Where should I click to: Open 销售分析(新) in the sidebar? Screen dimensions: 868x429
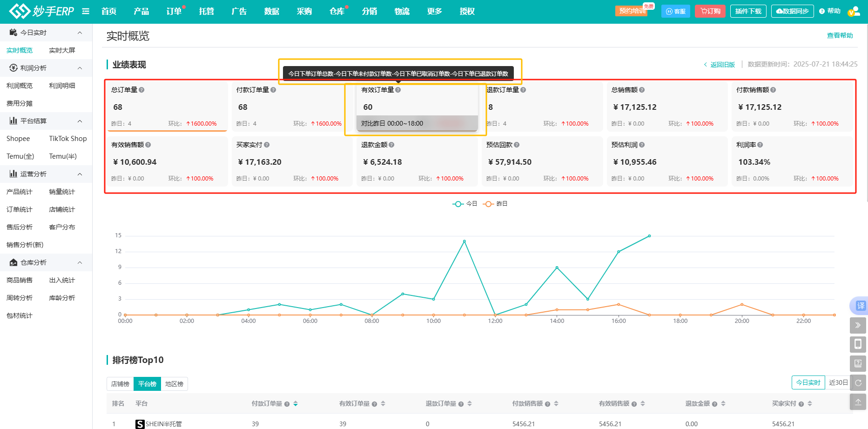tap(25, 245)
